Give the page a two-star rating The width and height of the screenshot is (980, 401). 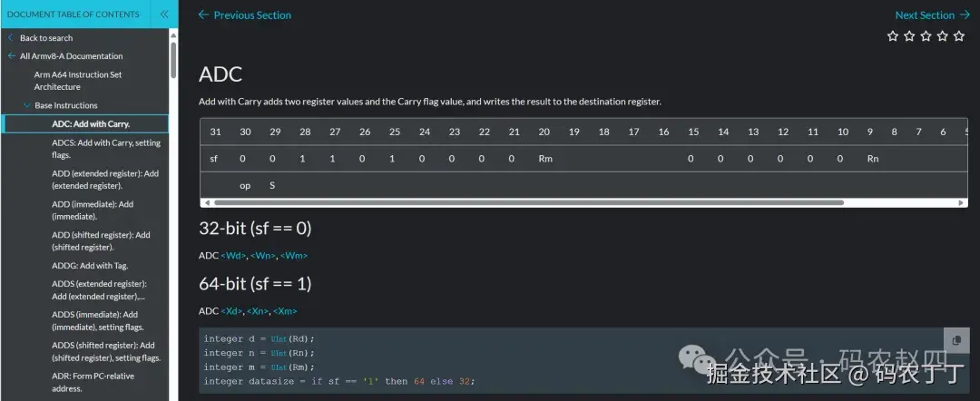point(909,36)
